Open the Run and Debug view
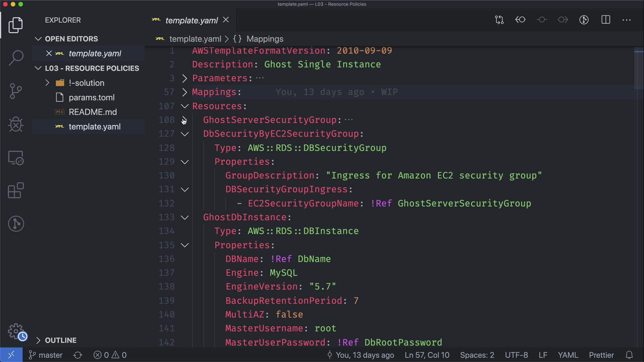The image size is (644, 362). (16, 124)
